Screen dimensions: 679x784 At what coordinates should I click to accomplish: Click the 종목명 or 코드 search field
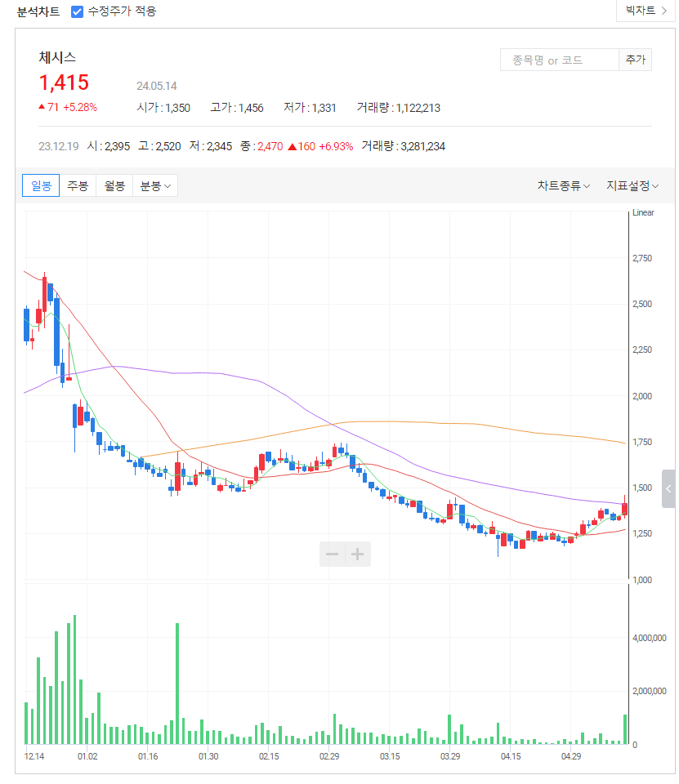tap(560, 60)
